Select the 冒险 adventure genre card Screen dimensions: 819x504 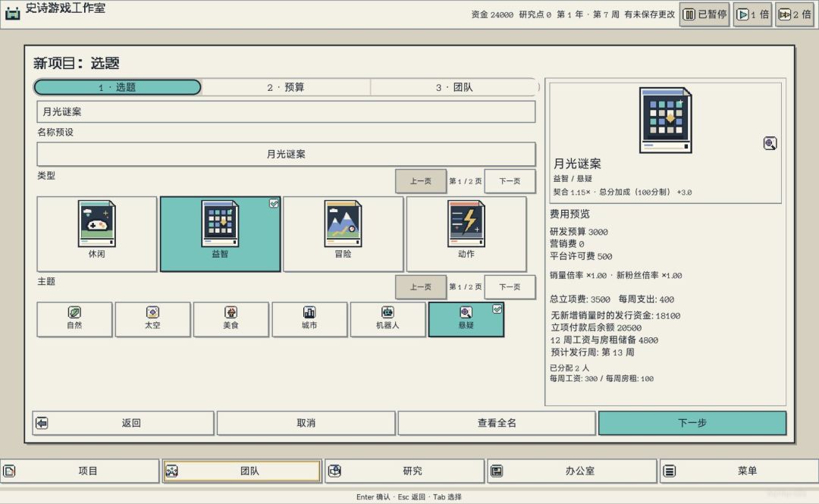click(344, 234)
